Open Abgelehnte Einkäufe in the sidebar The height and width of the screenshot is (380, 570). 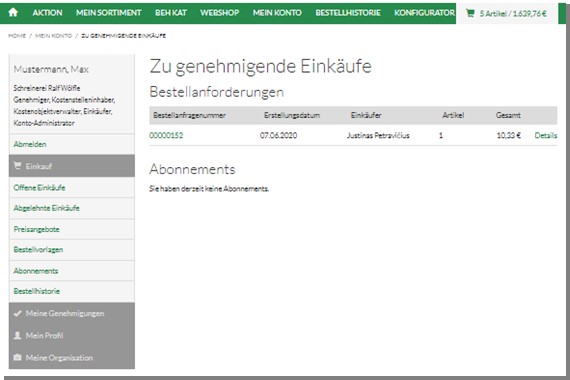click(47, 208)
